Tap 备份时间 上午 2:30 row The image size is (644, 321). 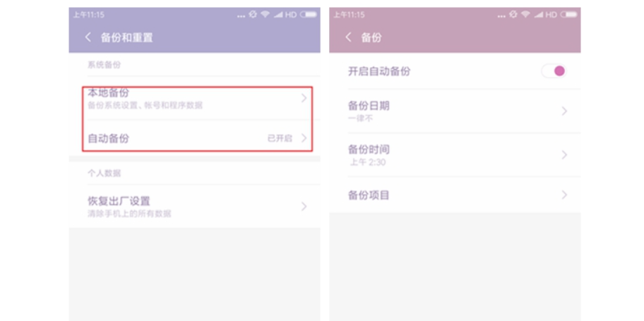coord(455,155)
